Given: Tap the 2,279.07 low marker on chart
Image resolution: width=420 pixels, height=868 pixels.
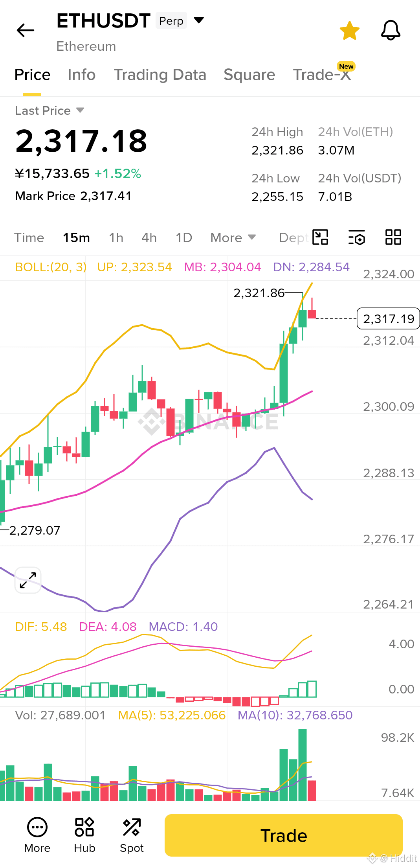Looking at the screenshot, I should click(x=35, y=530).
